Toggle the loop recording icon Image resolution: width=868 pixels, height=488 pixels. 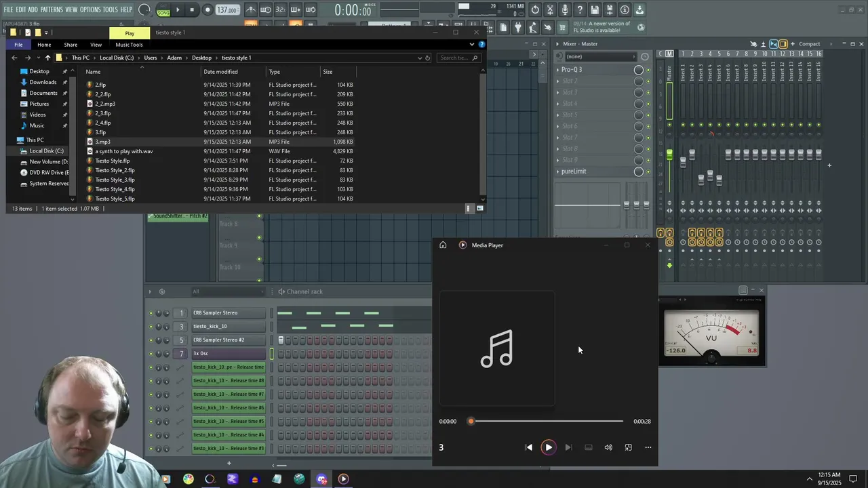(311, 9)
